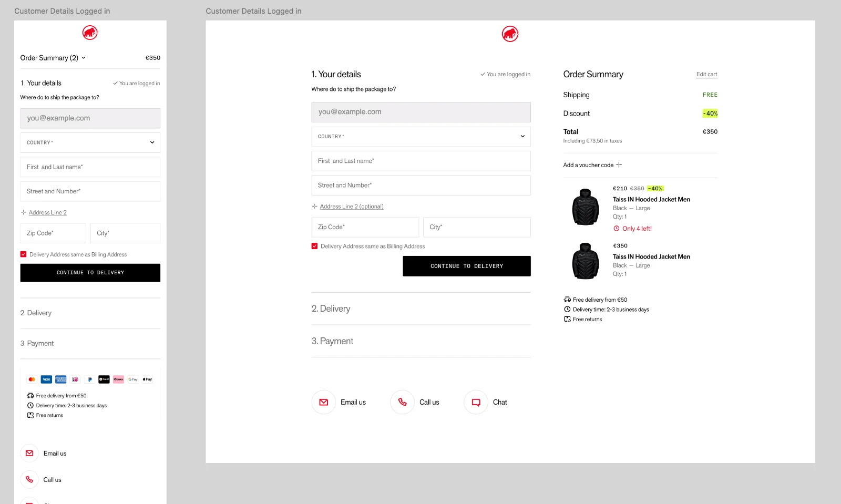The width and height of the screenshot is (841, 504).
Task: Click the Zip Code field in mobile layout
Action: pyautogui.click(x=53, y=233)
